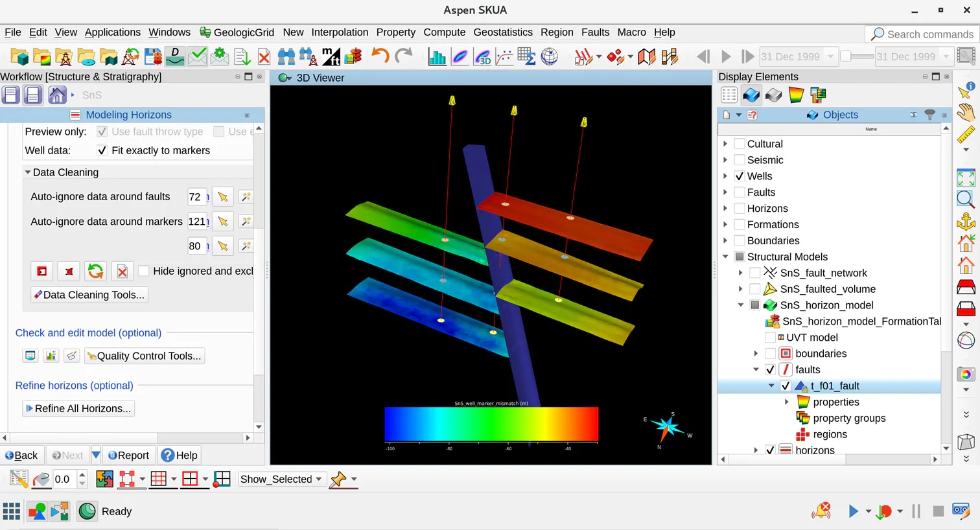
Task: Click the apps grid icon in status bar
Action: point(11,511)
